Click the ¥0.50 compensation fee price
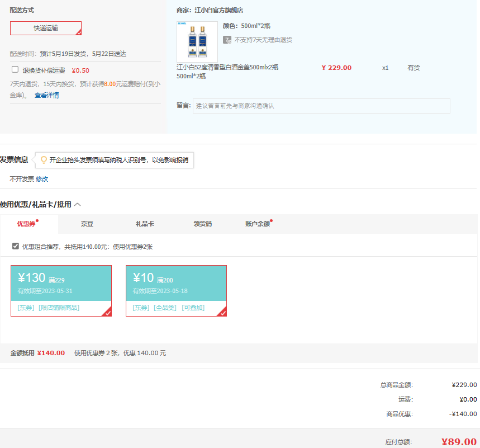The image size is (480, 448). (x=80, y=70)
